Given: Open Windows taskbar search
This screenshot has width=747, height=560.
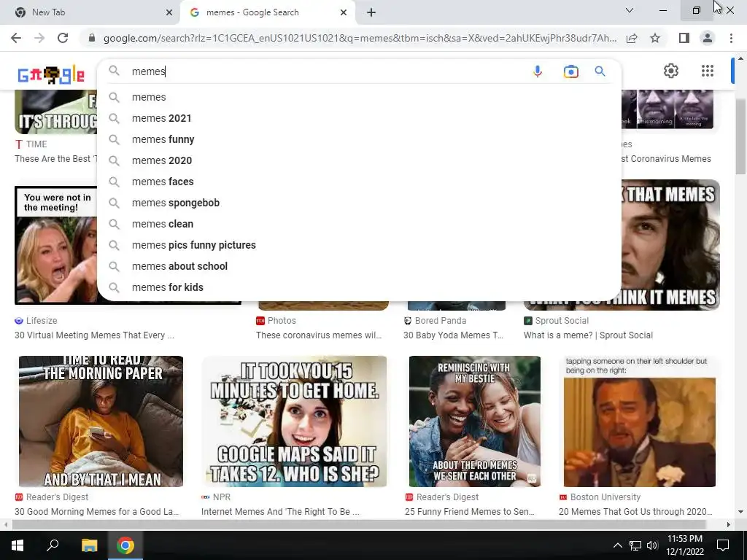Looking at the screenshot, I should point(53,545).
